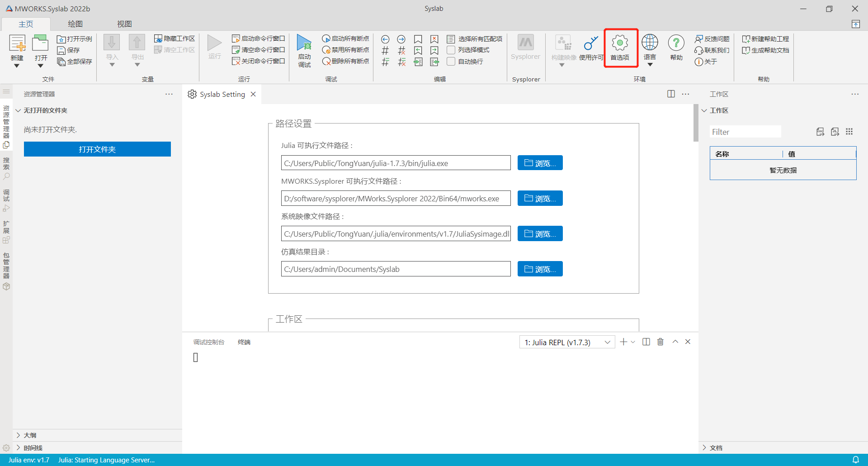
Task: Click 选择所有匹配项 select all matches
Action: 475,39
